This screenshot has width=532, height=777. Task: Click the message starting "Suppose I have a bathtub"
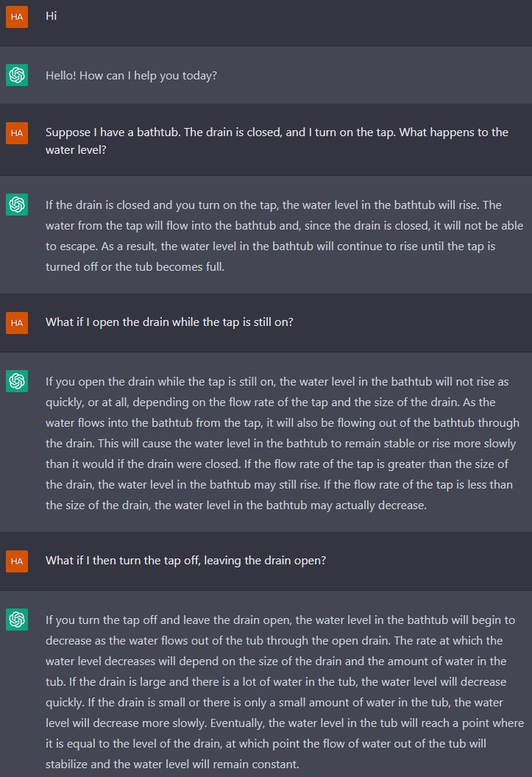click(277, 141)
